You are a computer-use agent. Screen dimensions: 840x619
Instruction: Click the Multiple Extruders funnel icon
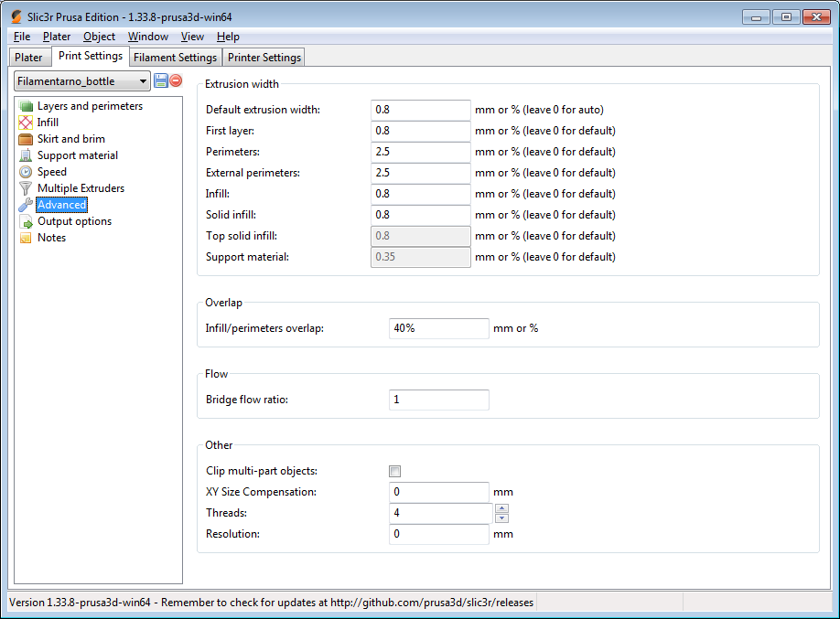point(26,188)
